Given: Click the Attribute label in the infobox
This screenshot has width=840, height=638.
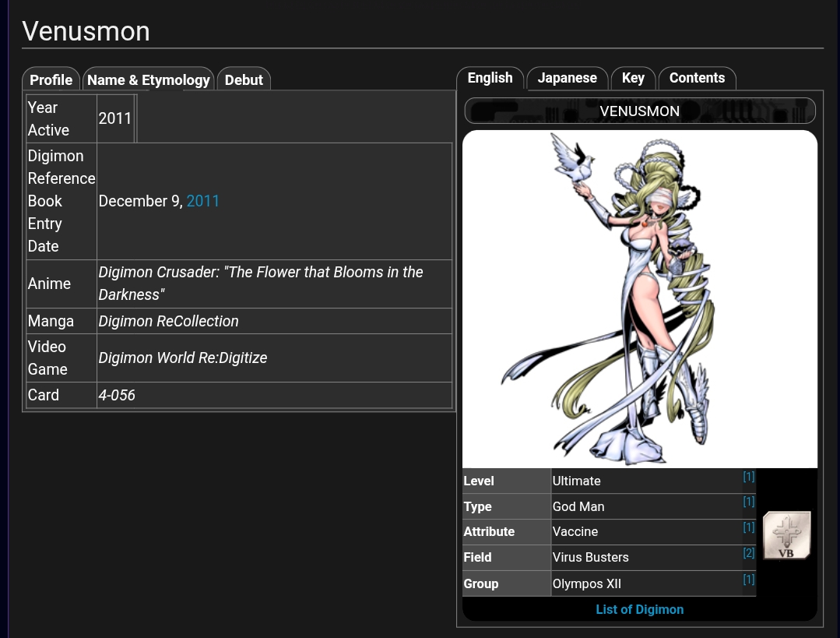Looking at the screenshot, I should tap(489, 532).
